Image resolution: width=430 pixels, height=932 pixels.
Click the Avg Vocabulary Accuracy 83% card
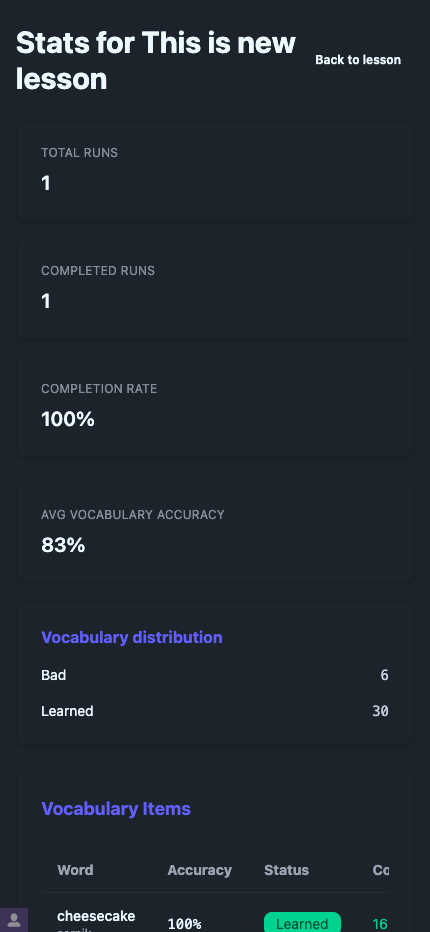(215, 533)
